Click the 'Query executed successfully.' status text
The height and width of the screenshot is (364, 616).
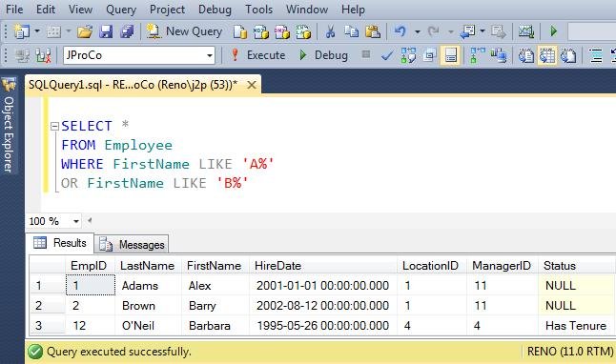click(118, 352)
